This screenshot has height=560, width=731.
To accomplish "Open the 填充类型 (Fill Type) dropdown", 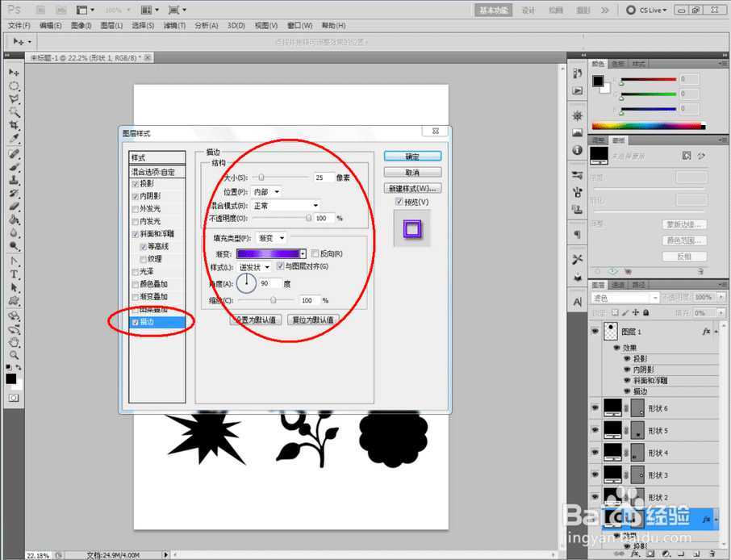I will (271, 238).
